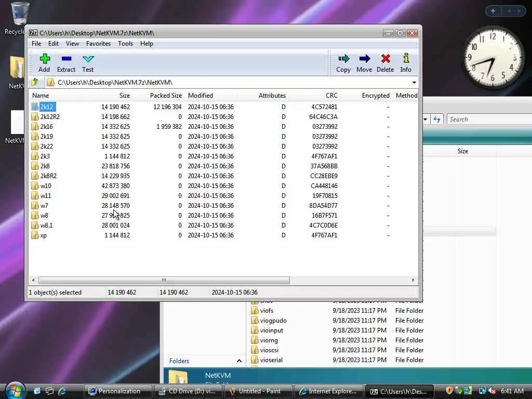Select vioserial folder in Explorer window

pyautogui.click(x=271, y=360)
